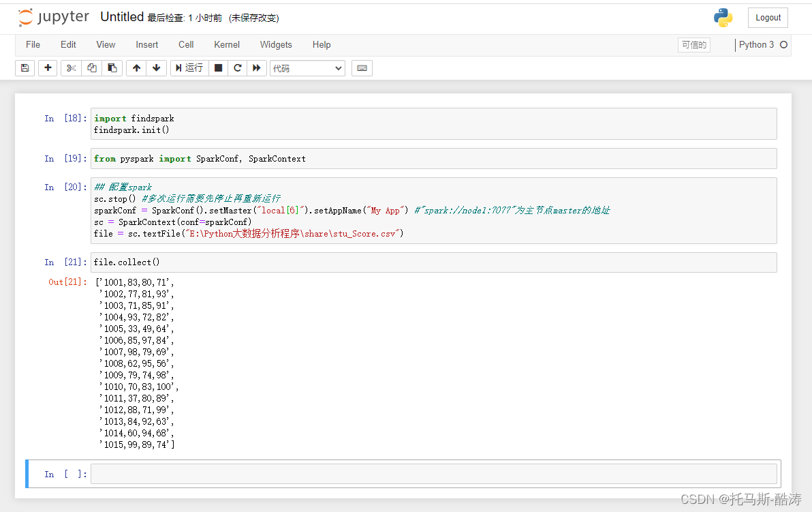Click the Python logo near the top right
Viewport: 812px width, 512px height.
[723, 18]
